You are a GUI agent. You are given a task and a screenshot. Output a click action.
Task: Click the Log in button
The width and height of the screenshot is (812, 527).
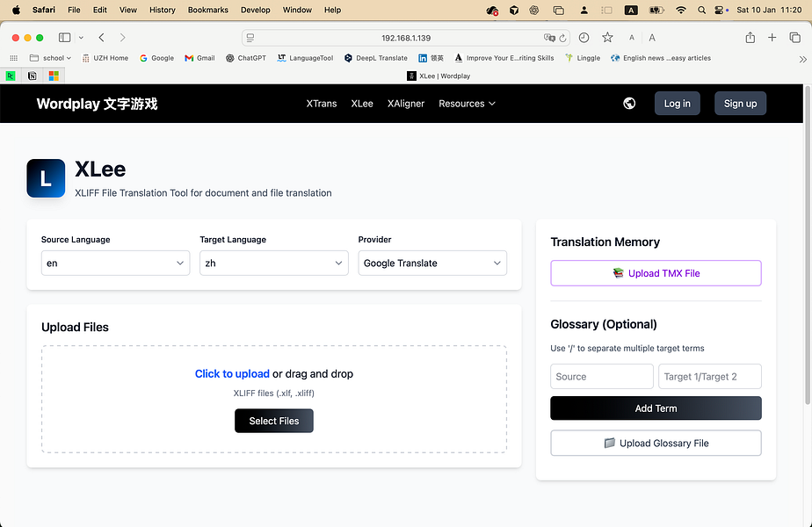click(678, 104)
